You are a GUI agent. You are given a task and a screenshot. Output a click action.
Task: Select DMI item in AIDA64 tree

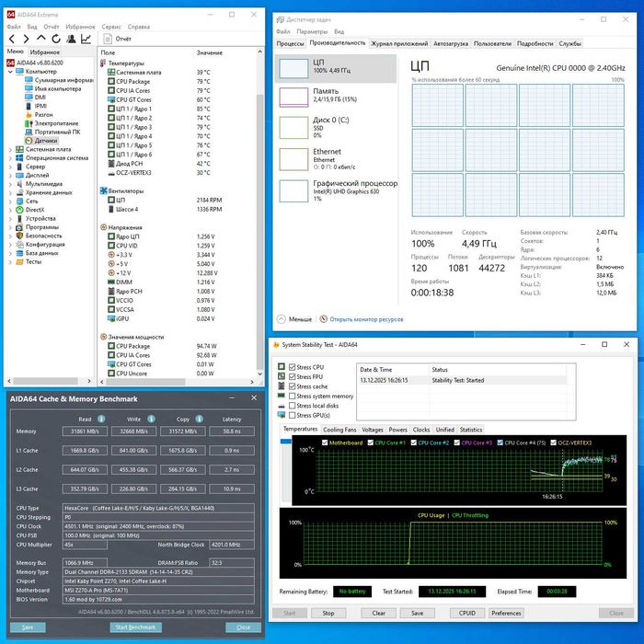pyautogui.click(x=35, y=98)
